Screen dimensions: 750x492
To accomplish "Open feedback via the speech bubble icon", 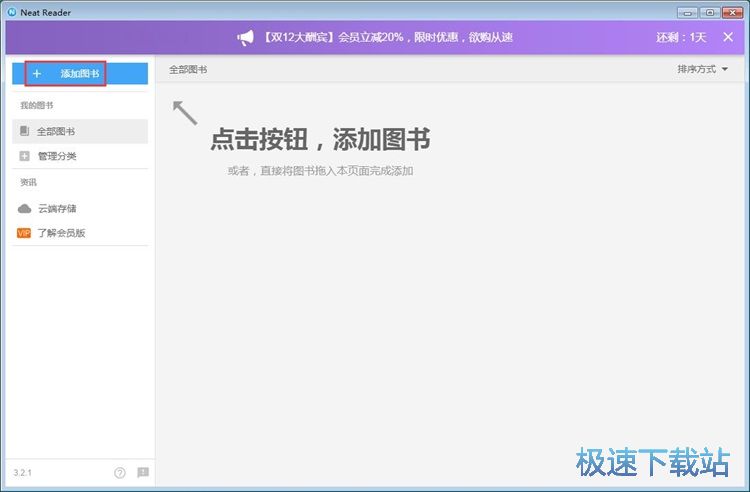I will (143, 472).
